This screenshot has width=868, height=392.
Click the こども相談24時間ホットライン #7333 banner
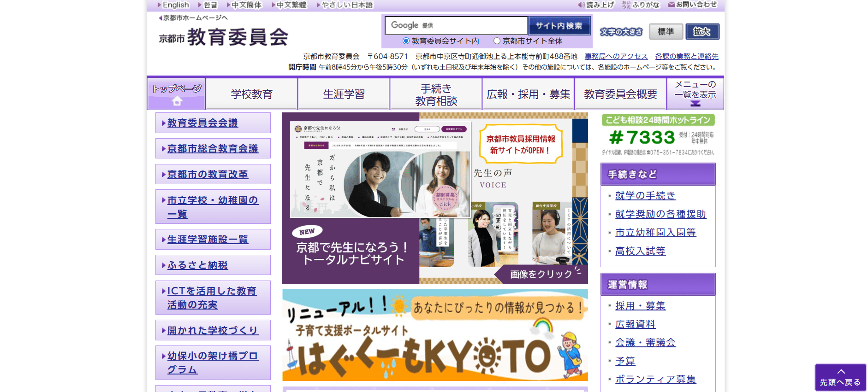pyautogui.click(x=658, y=135)
